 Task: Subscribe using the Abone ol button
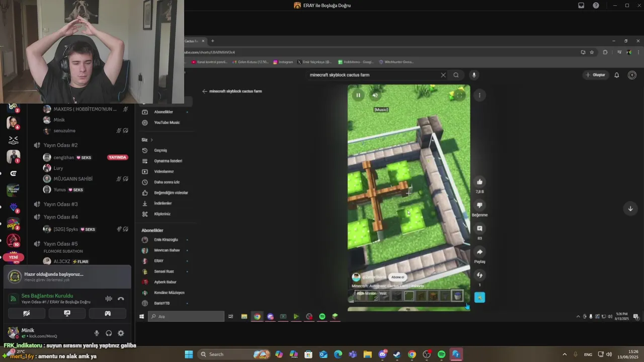[x=398, y=277]
